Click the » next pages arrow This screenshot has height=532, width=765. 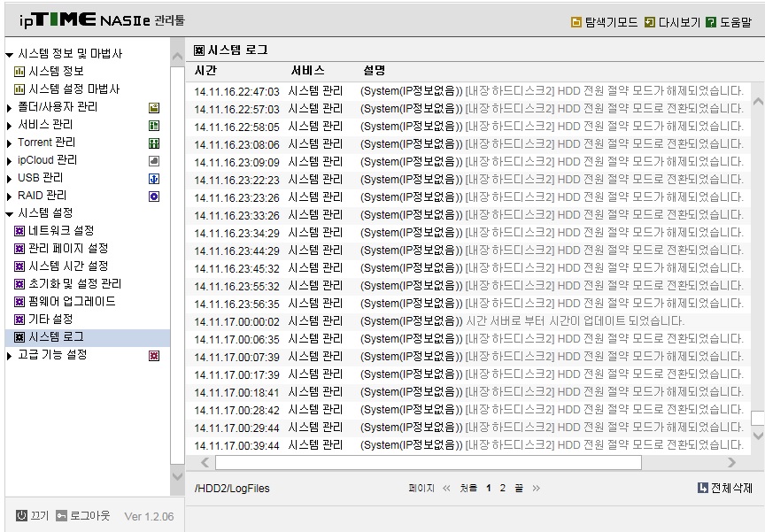click(537, 488)
